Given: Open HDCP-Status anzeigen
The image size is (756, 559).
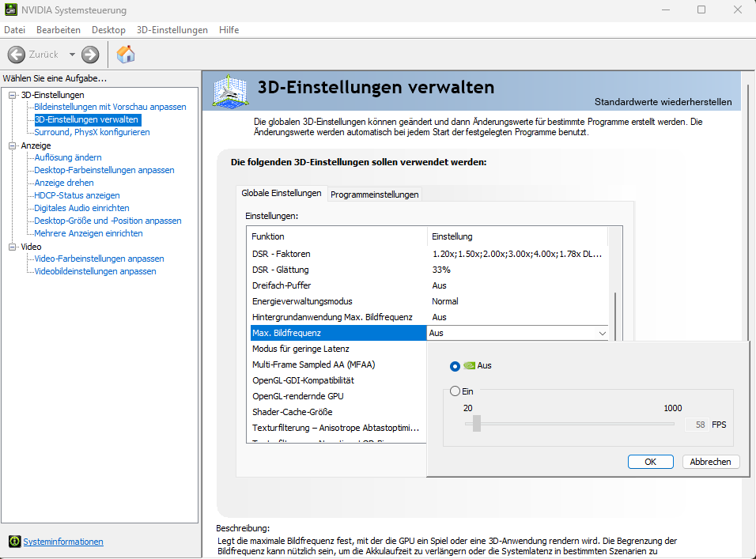Looking at the screenshot, I should 77,195.
